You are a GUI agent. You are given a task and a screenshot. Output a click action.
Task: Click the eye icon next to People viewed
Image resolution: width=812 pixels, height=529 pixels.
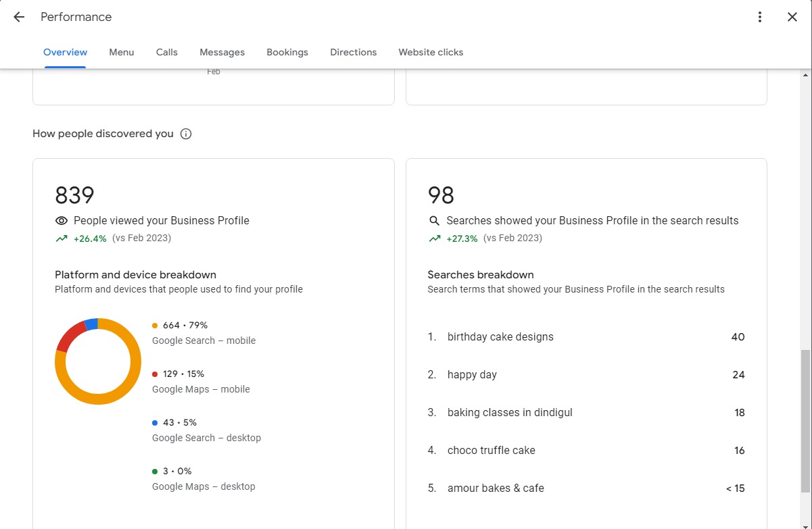(62, 221)
